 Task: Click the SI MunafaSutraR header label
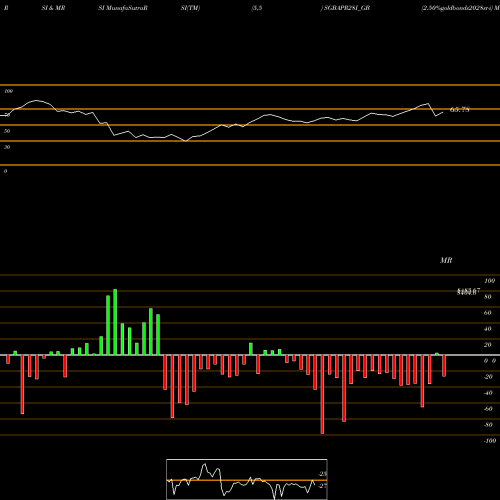123,8
